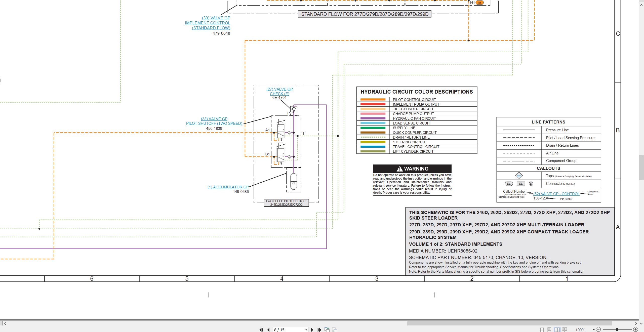The width and height of the screenshot is (644, 332).
Task: Click the 'Component Group' legend row
Action: [549, 161]
